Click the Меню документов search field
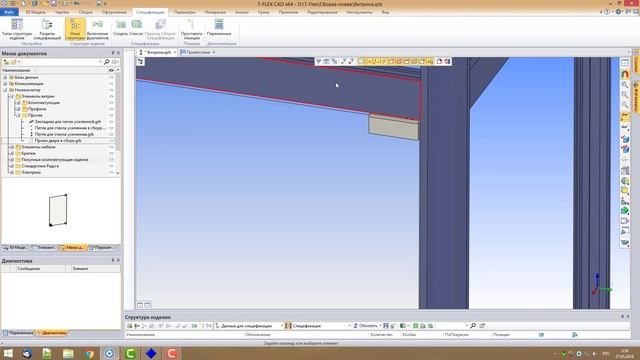This screenshot has width=640, height=360. [59, 62]
